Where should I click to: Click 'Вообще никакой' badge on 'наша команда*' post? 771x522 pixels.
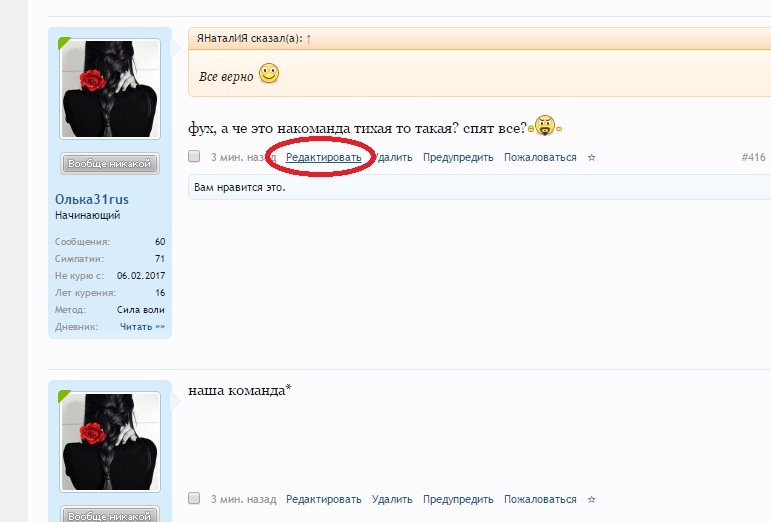[110, 515]
